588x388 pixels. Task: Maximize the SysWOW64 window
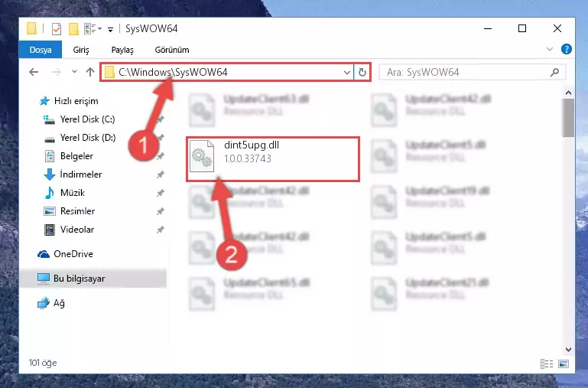click(x=522, y=28)
